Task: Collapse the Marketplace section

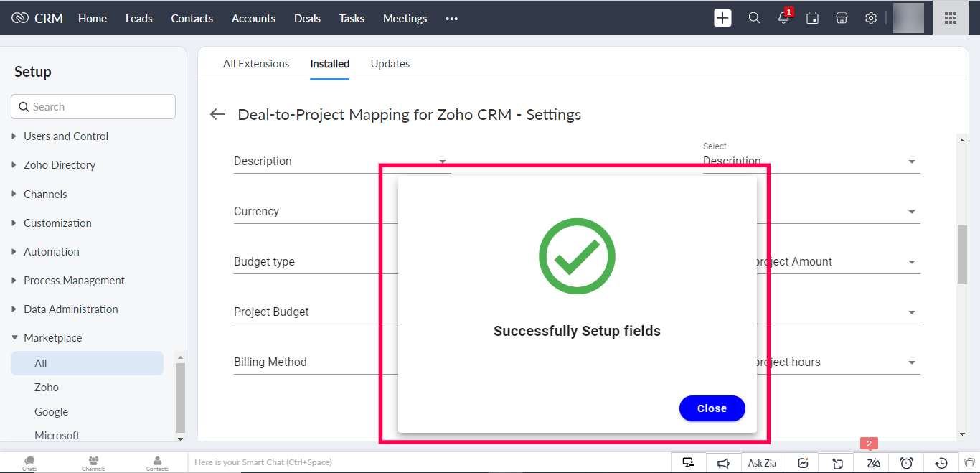Action: (53, 338)
